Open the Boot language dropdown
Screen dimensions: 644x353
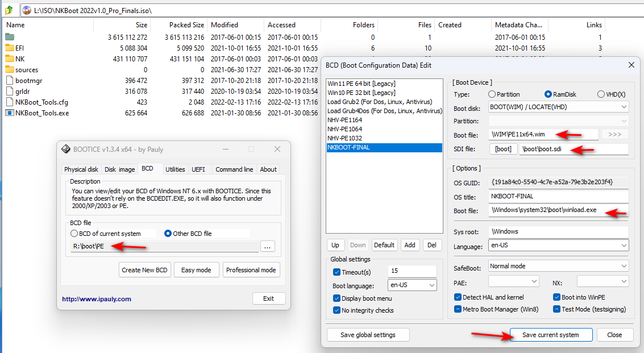coord(412,285)
